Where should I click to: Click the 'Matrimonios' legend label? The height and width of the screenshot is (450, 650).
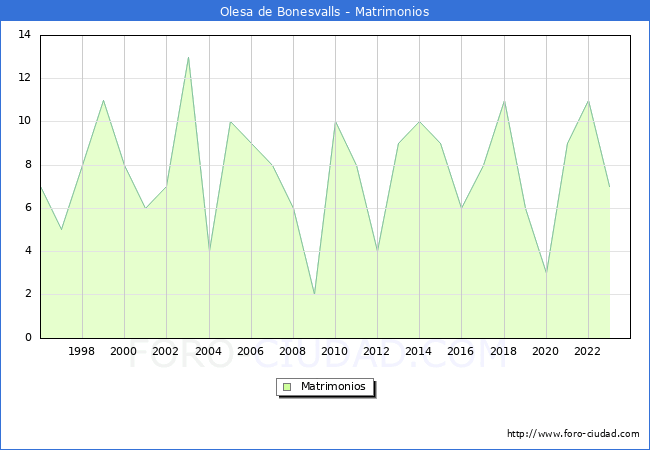tap(333, 386)
